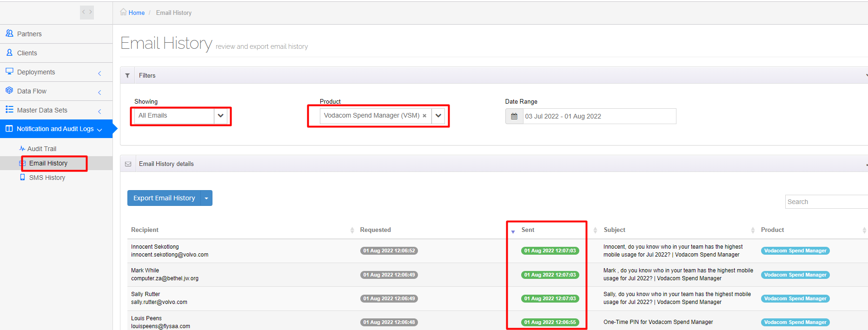Click the calendar icon for Date Range

pos(514,116)
